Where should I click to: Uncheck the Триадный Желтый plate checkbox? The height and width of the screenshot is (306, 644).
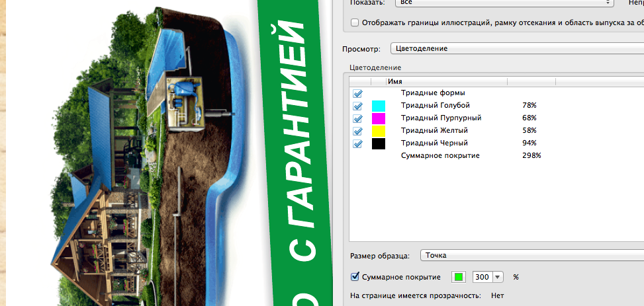[357, 132]
